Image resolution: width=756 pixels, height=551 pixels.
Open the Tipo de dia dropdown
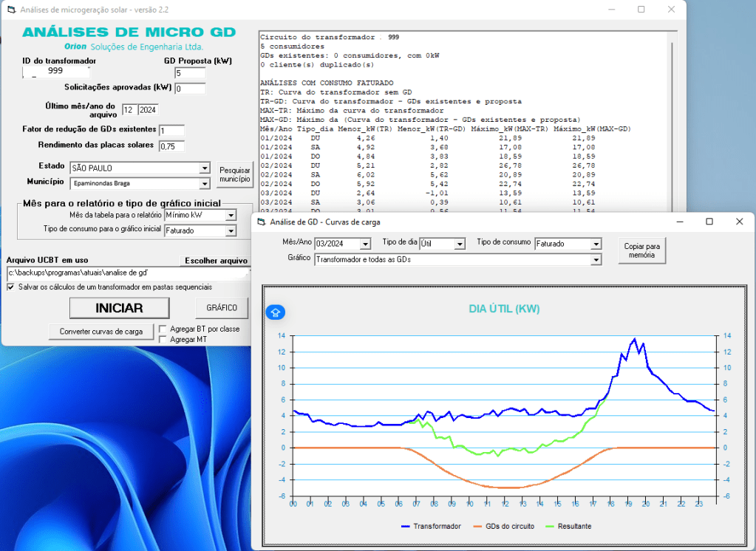[x=460, y=244]
